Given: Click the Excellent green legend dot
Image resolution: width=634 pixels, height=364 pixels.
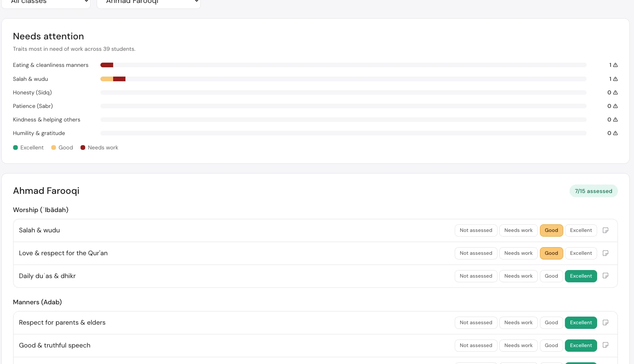Looking at the screenshot, I should pyautogui.click(x=16, y=148).
